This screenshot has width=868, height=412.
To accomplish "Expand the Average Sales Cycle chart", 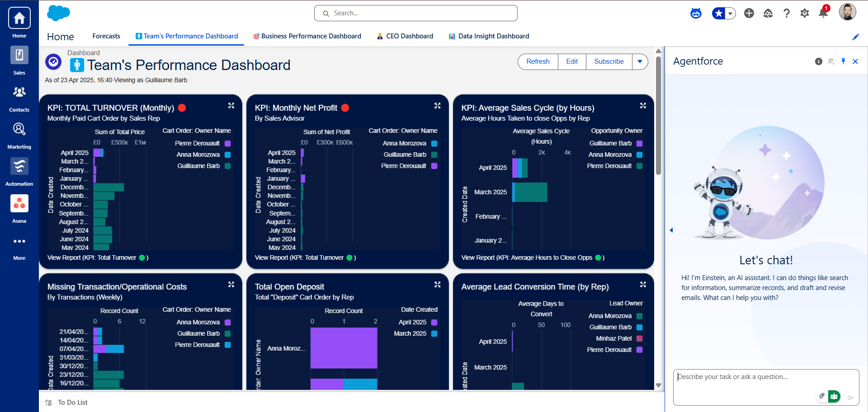I will tap(643, 105).
